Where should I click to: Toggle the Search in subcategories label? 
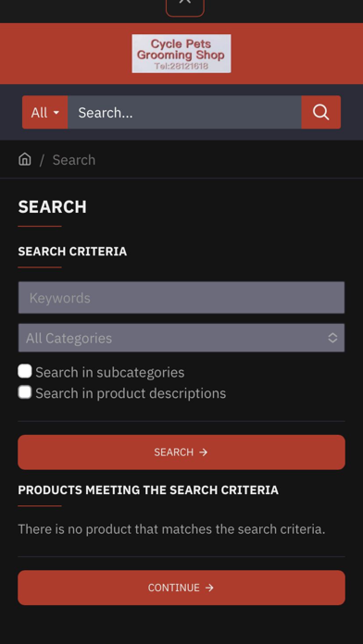110,372
